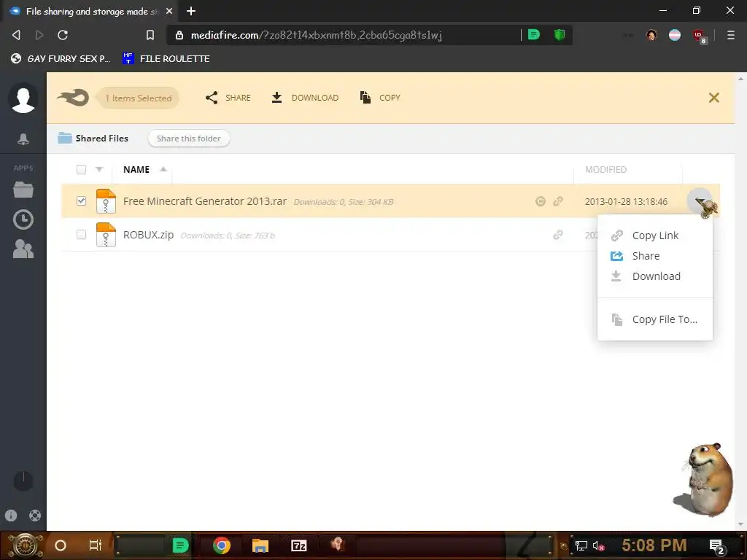The width and height of the screenshot is (747, 560).
Task: Uncheck Free Minecraft Generator 2013.rar checkbox
Action: coord(82,201)
